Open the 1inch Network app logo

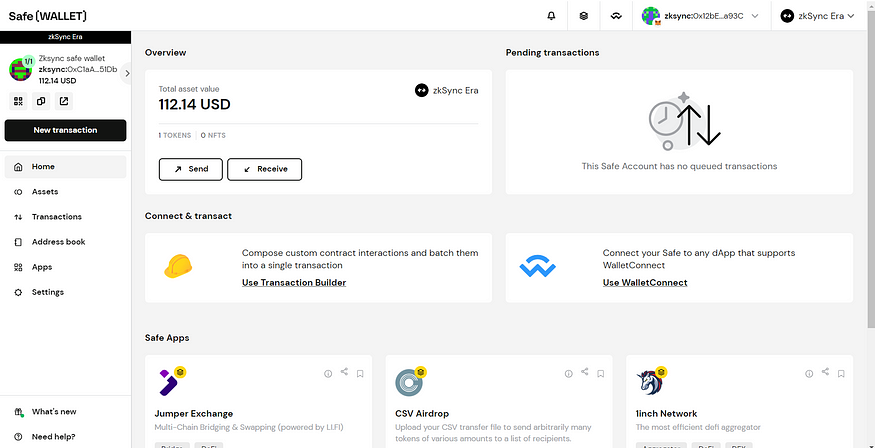pyautogui.click(x=650, y=383)
